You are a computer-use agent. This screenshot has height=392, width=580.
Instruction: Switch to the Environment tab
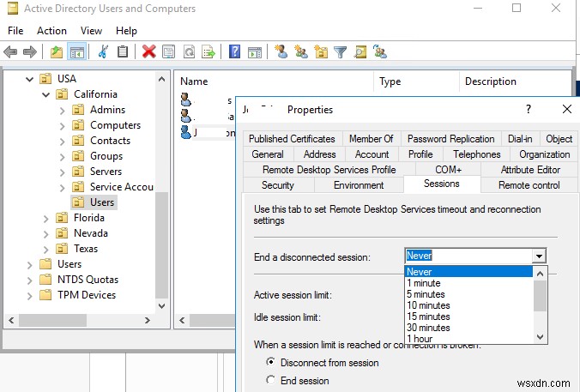click(359, 185)
